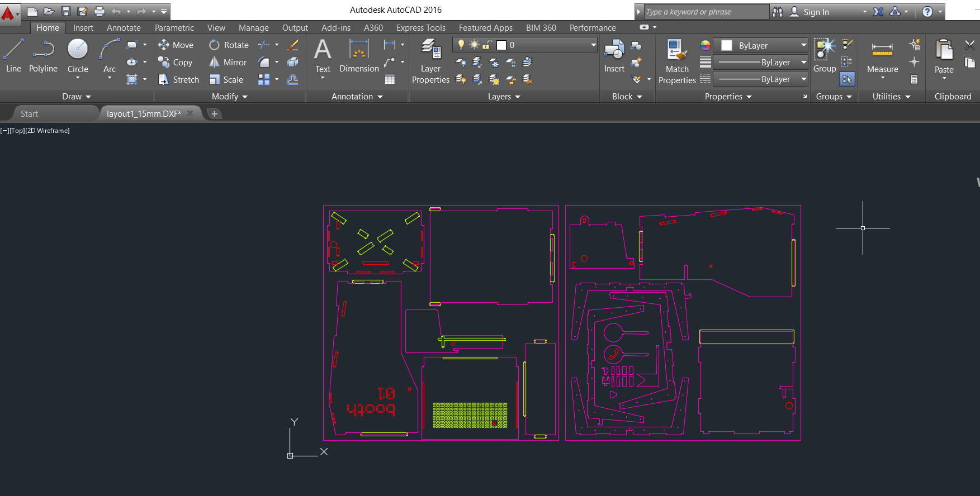Image resolution: width=980 pixels, height=496 pixels.
Task: Expand the Modify panel
Action: tap(229, 97)
